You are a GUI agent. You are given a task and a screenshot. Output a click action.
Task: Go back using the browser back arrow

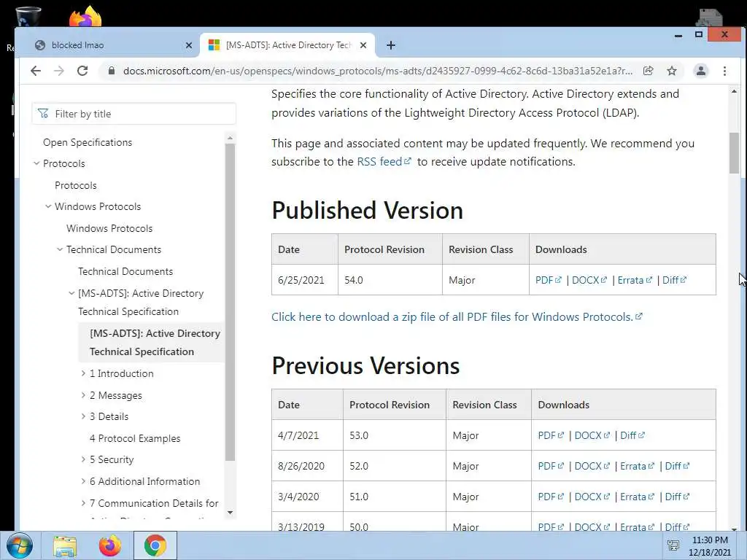click(x=36, y=71)
